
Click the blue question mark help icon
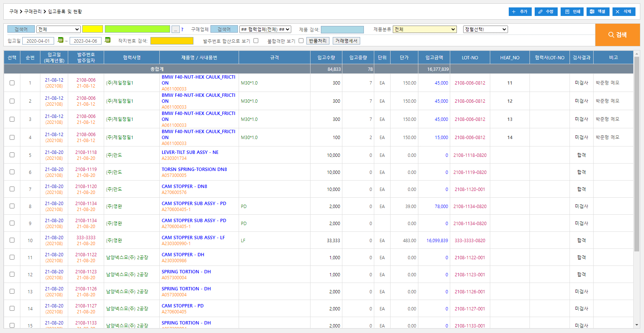(x=182, y=30)
